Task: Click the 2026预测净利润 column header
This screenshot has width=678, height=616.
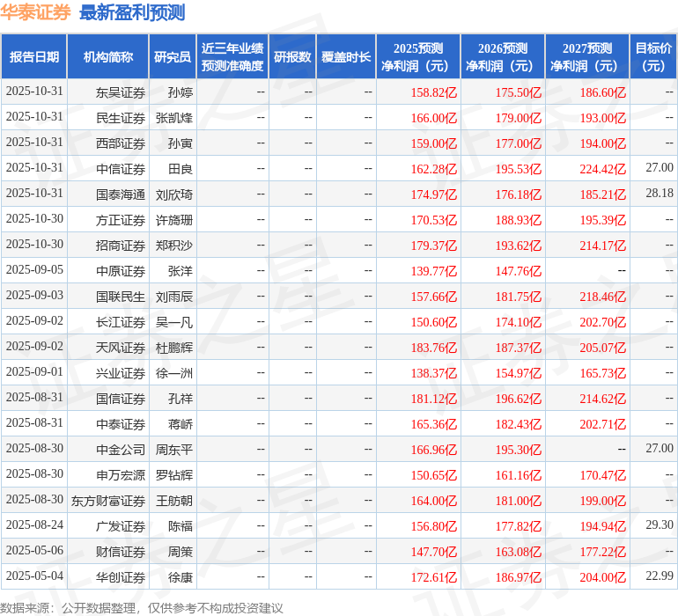Action: [503, 57]
